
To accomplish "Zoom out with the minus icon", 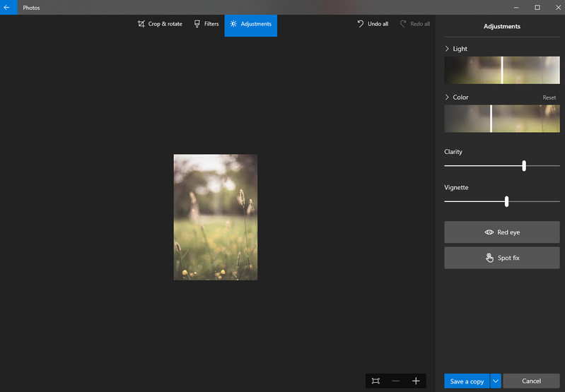I will point(395,381).
